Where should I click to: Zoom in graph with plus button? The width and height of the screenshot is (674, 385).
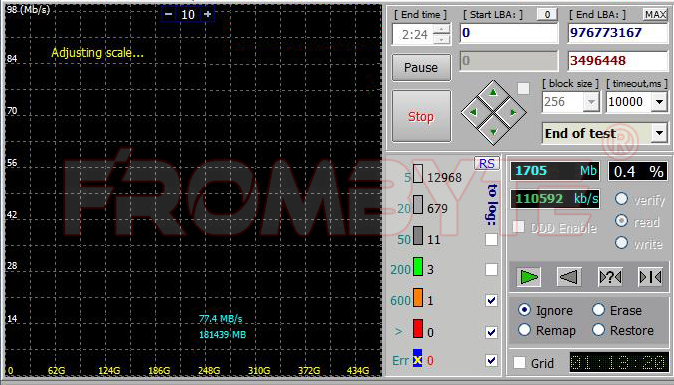point(208,14)
